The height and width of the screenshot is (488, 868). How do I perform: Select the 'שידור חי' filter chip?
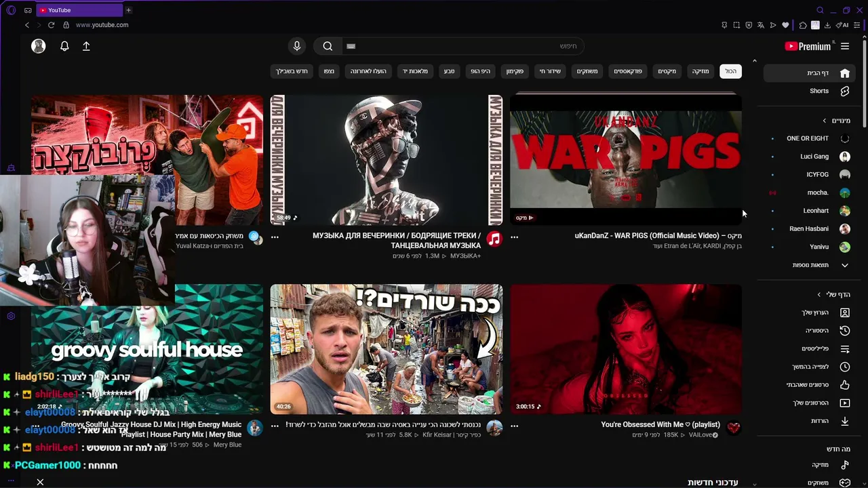pyautogui.click(x=550, y=71)
